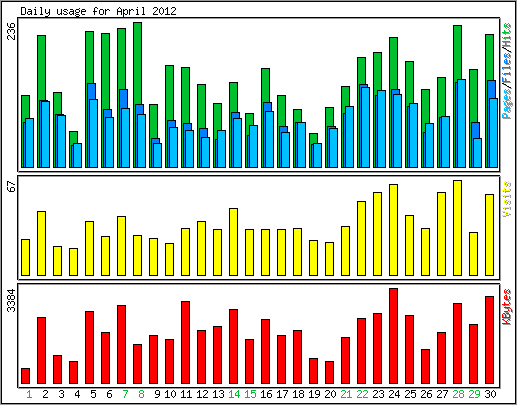Select the tallest green hits bar for day 8
Screen dimensions: 517x405
138,63
